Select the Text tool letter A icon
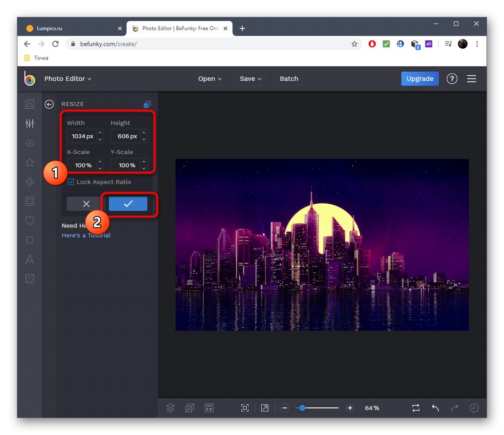This screenshot has height=435, width=504. [30, 259]
